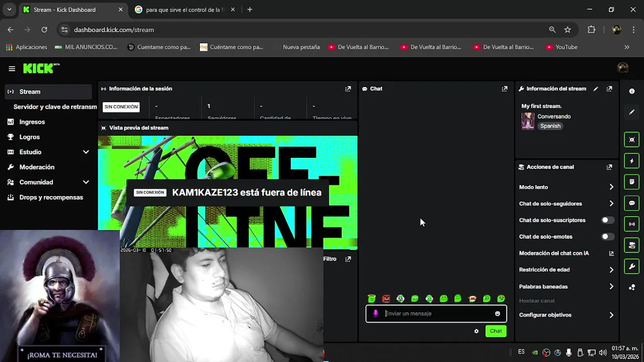Toggle the chat bubble icon in the right sidebar

click(x=632, y=203)
